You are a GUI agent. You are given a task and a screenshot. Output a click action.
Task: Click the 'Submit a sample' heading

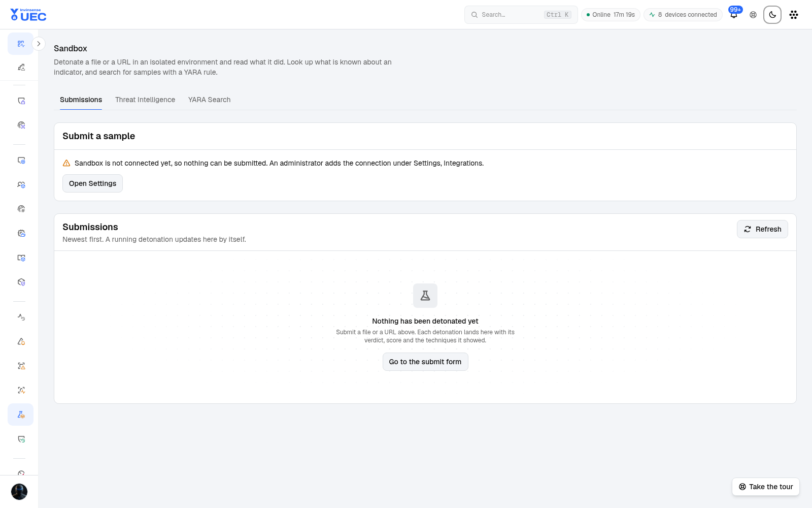98,136
